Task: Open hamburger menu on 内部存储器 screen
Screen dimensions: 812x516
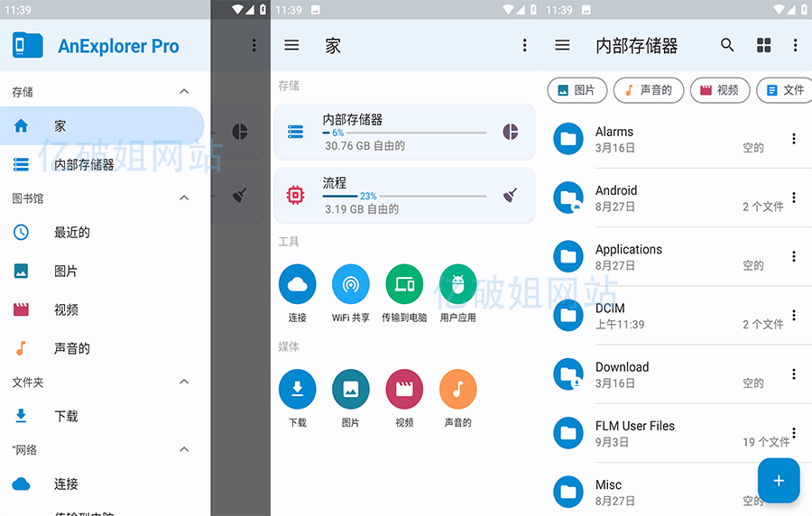Action: (562, 45)
